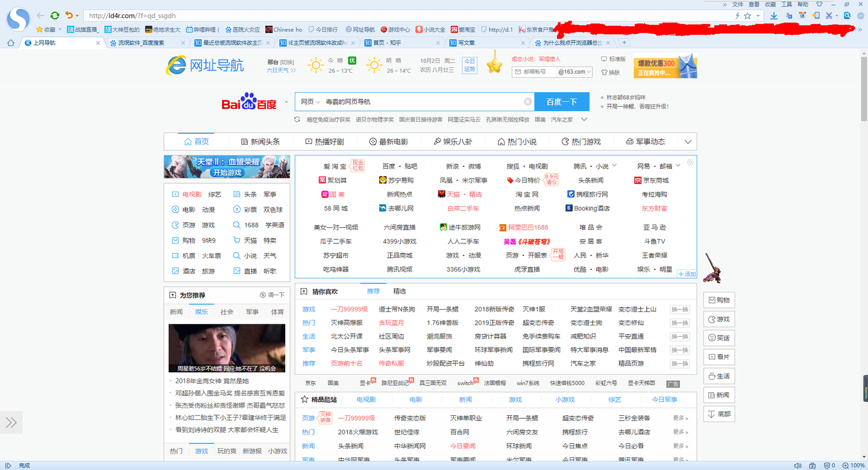Image resolution: width=868 pixels, height=470 pixels.
Task: Open the 爱淘宝 link in site grid
Action: tap(335, 166)
